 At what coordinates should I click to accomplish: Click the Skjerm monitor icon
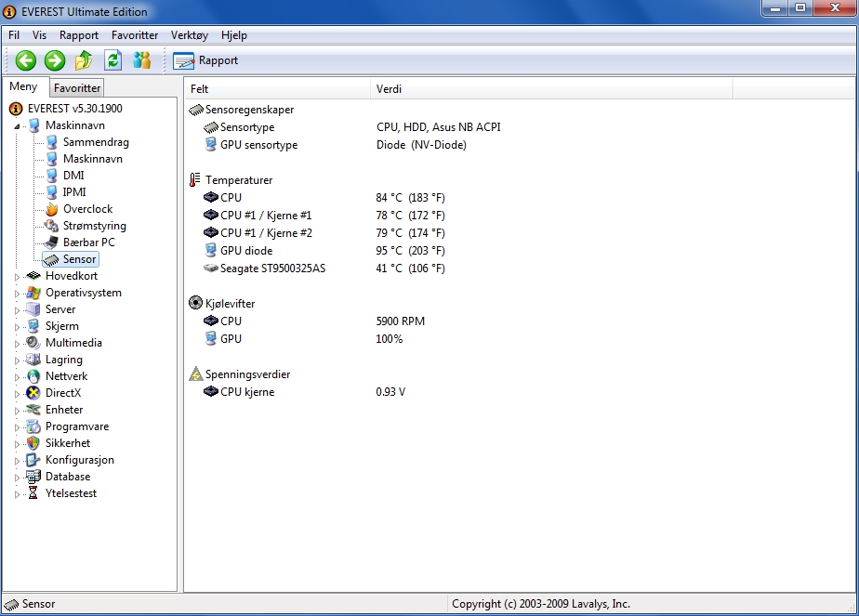pos(33,326)
